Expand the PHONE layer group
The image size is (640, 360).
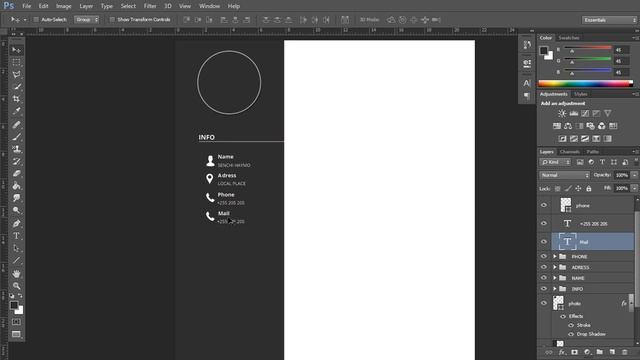[555, 256]
